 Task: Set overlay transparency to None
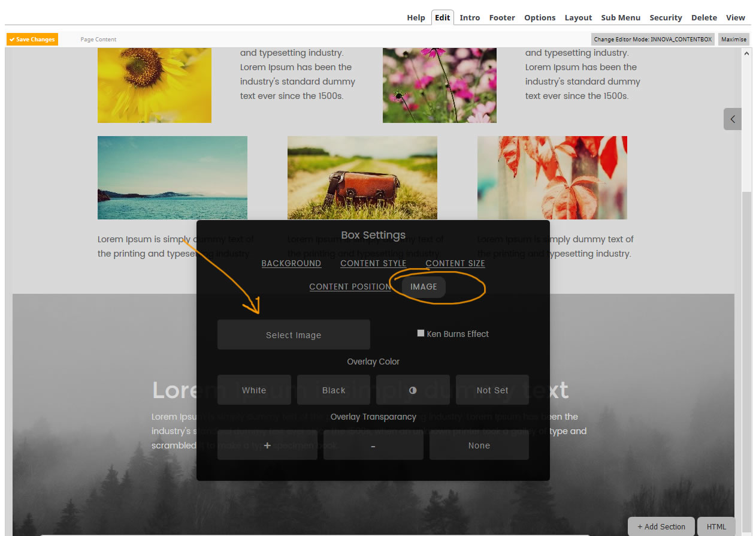pos(479,445)
